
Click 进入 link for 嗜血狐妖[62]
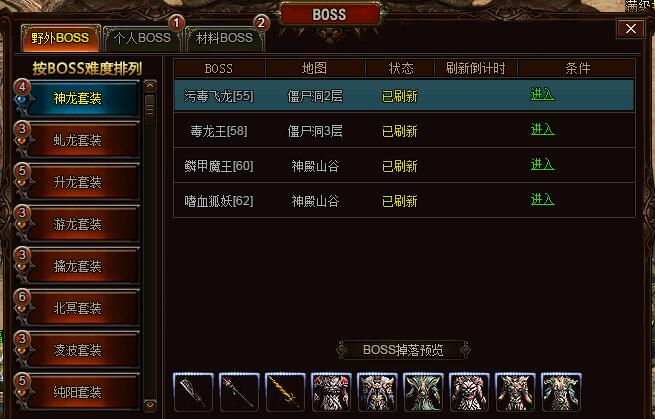[x=542, y=199]
